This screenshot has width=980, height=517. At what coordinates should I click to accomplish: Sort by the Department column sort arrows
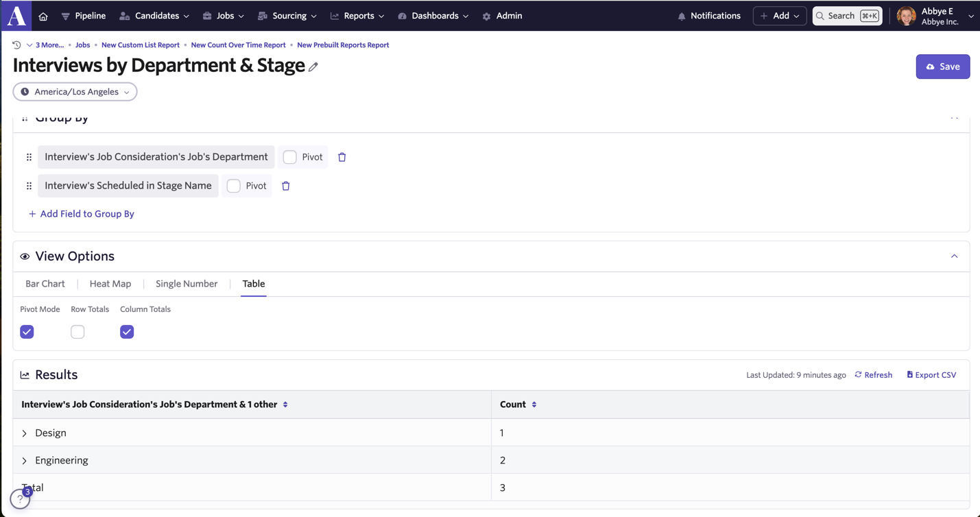pyautogui.click(x=285, y=405)
